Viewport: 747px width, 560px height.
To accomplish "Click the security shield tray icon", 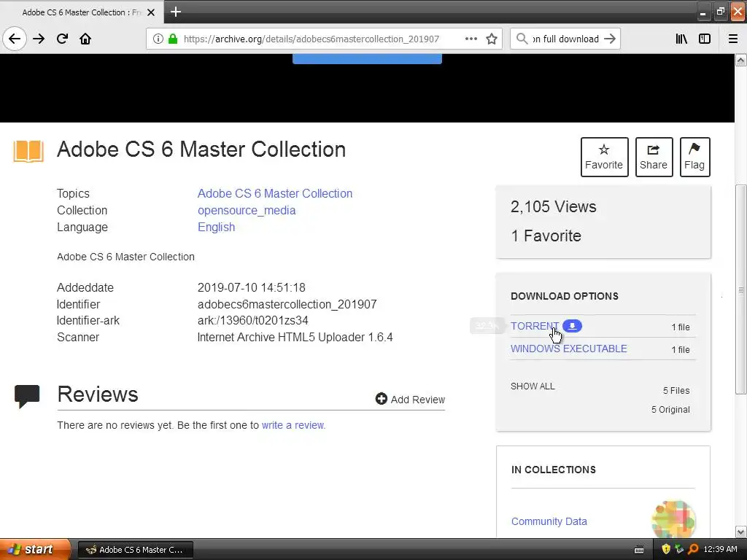I will click(x=666, y=550).
